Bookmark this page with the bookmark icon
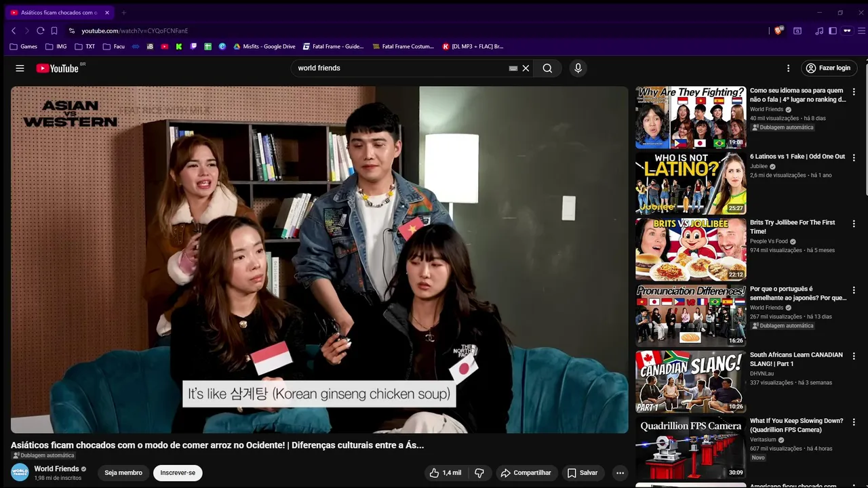 point(54,30)
